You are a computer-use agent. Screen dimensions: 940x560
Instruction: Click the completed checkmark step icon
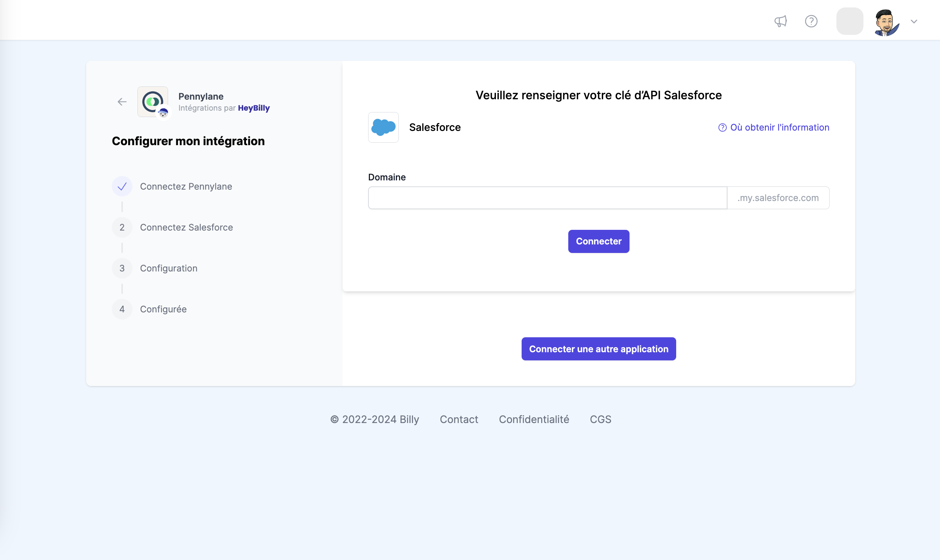click(122, 186)
